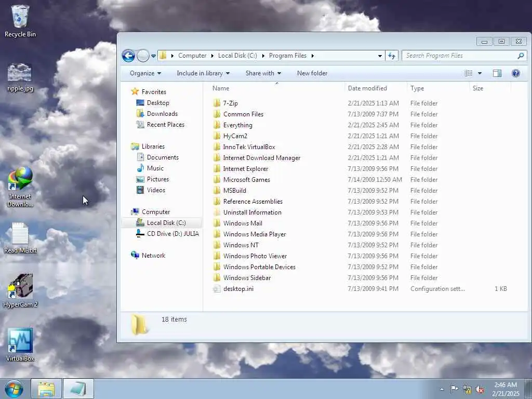Image resolution: width=532 pixels, height=399 pixels.
Task: Open the Organize dropdown menu
Action: (x=145, y=73)
